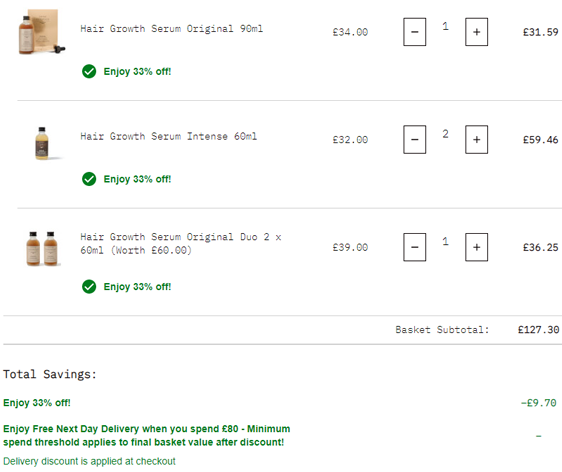
Task: Increase quantity of Hair Growth Serum Original 90ml
Action: point(476,32)
